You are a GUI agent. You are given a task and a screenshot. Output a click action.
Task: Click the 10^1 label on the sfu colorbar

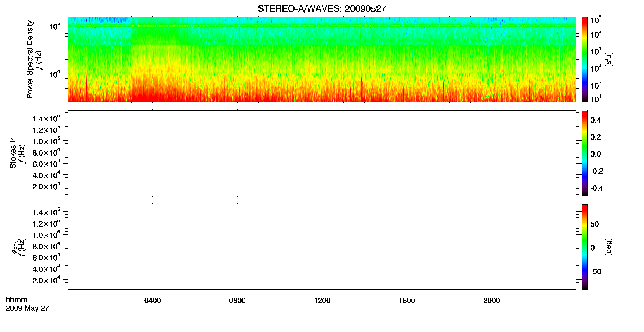point(596,99)
